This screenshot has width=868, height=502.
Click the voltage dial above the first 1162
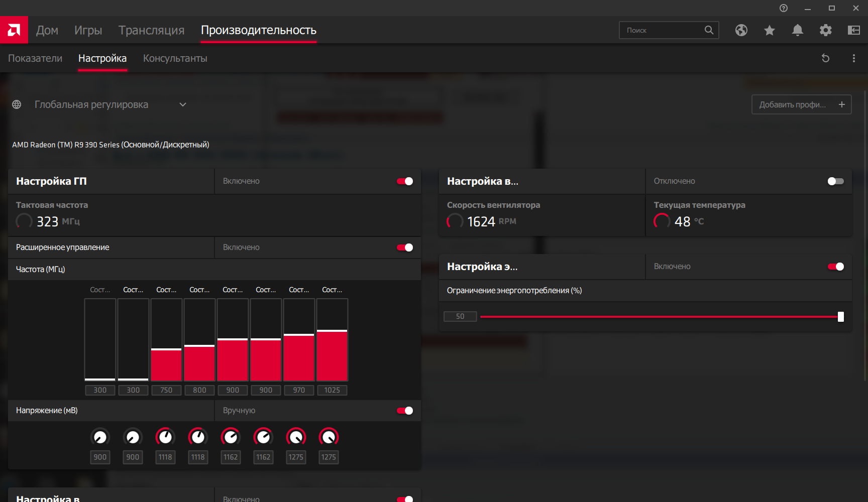(x=231, y=437)
